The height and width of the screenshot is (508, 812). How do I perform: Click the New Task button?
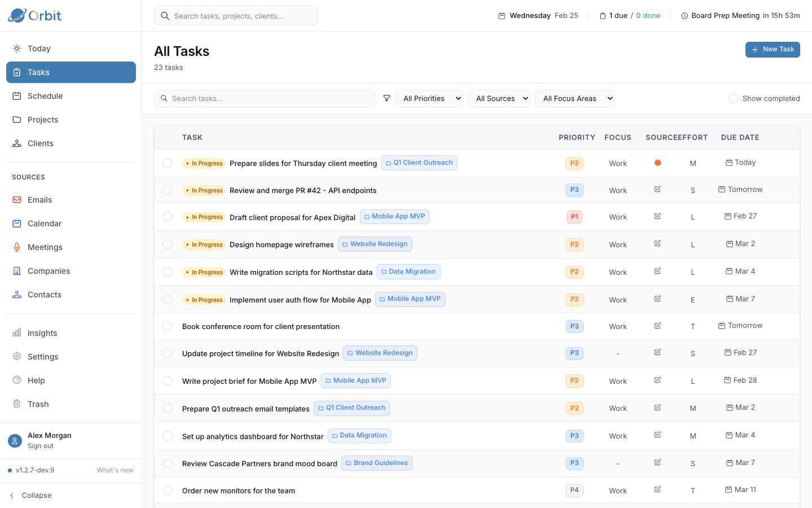773,49
